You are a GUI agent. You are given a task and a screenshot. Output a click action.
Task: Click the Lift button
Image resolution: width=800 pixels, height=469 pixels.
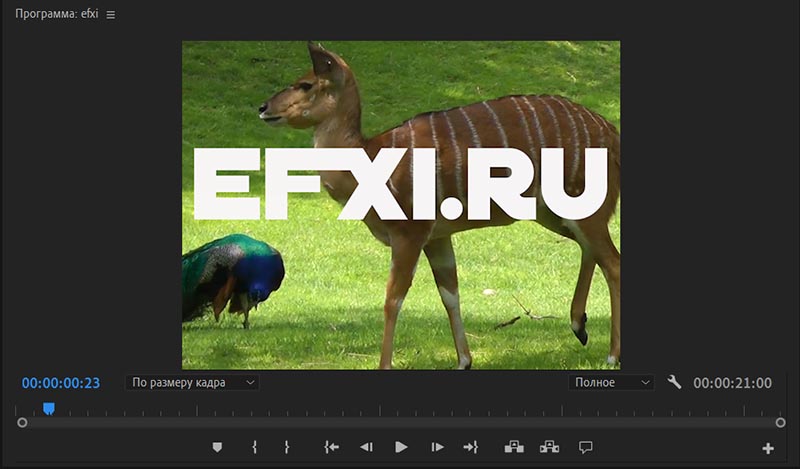click(x=514, y=447)
